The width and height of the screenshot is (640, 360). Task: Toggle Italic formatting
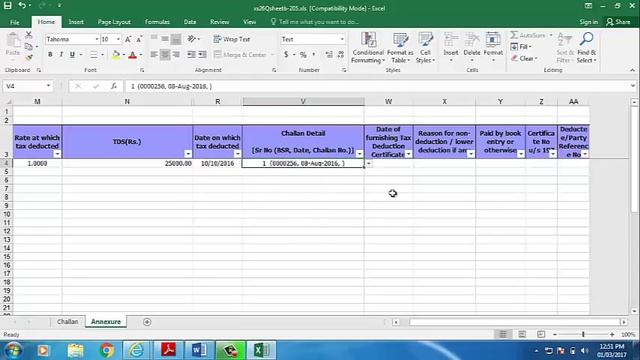pos(61,54)
